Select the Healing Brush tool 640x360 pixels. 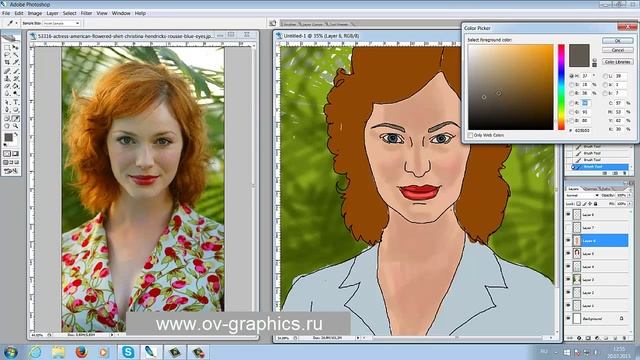point(7,71)
